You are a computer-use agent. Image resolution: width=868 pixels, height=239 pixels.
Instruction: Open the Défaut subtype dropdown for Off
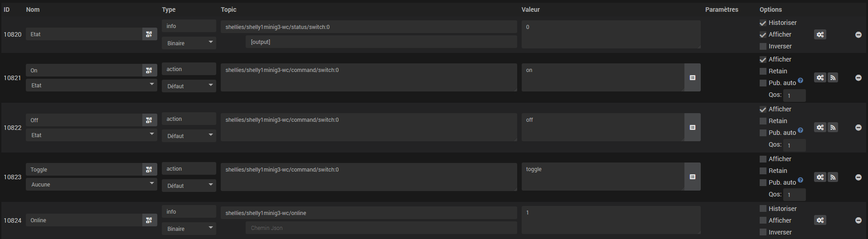coord(189,136)
